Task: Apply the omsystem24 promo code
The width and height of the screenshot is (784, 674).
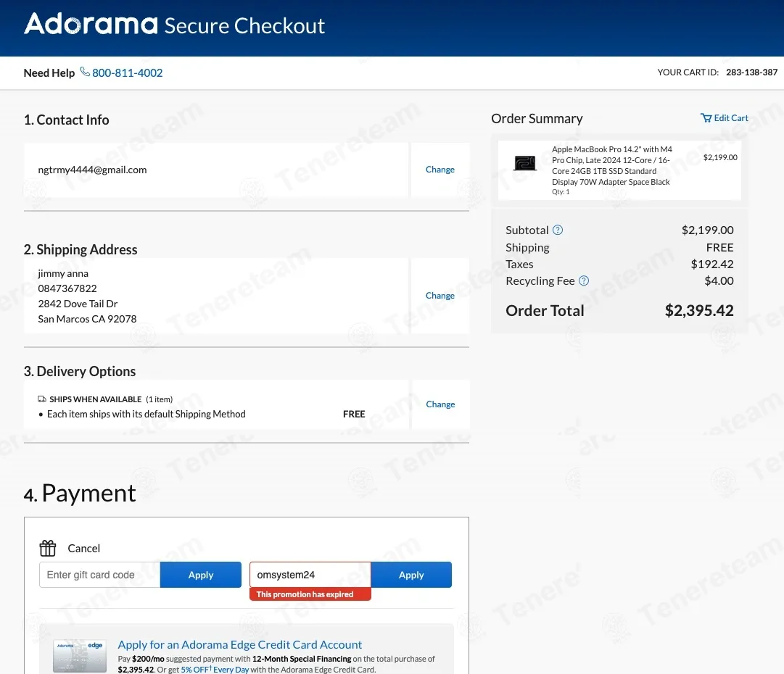Action: click(411, 575)
